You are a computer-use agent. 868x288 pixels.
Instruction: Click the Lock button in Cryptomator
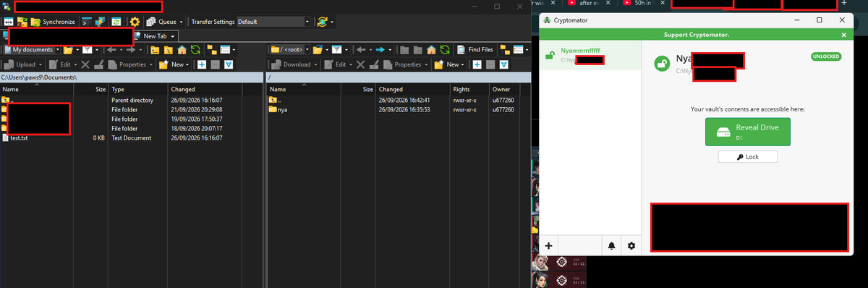pyautogui.click(x=748, y=157)
